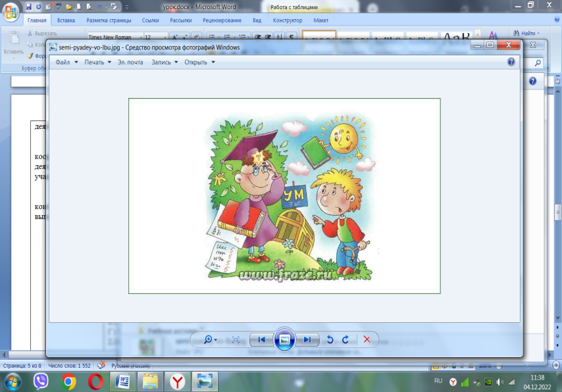Start the slide show in Photo Viewer
The height and width of the screenshot is (392, 562).
[x=284, y=339]
